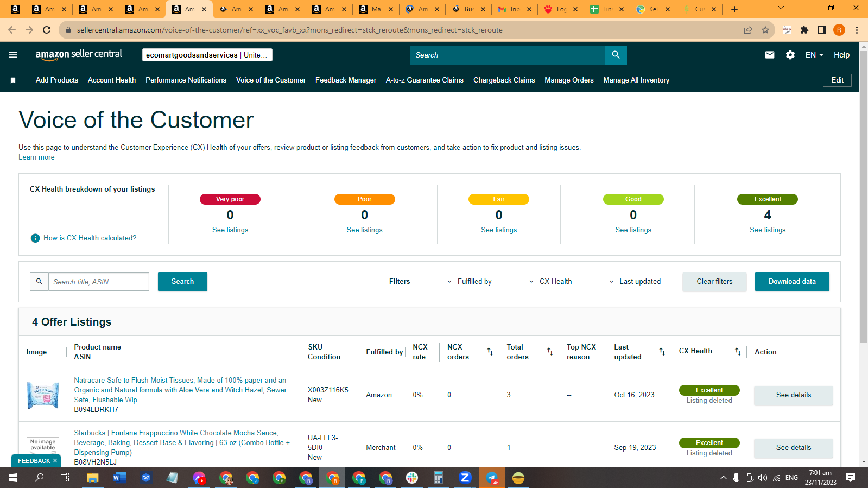Click the LOG IN extension icon in toolbar

click(x=787, y=30)
